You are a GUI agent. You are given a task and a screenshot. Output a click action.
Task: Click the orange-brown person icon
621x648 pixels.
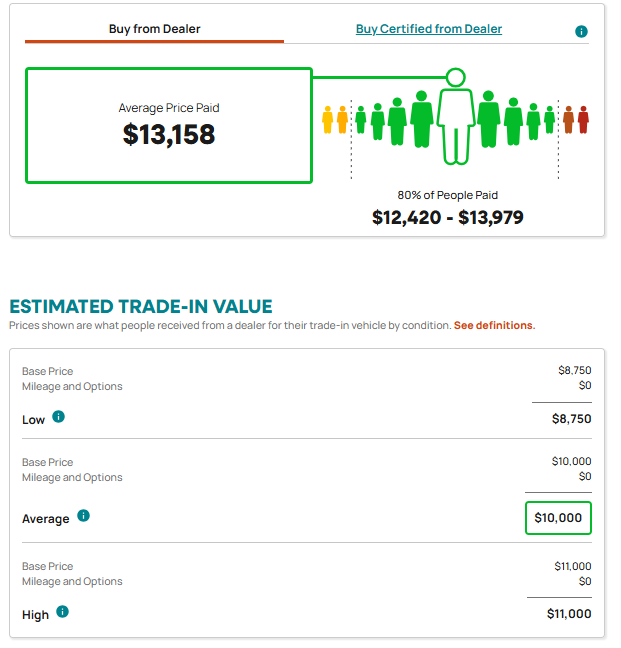[x=569, y=120]
